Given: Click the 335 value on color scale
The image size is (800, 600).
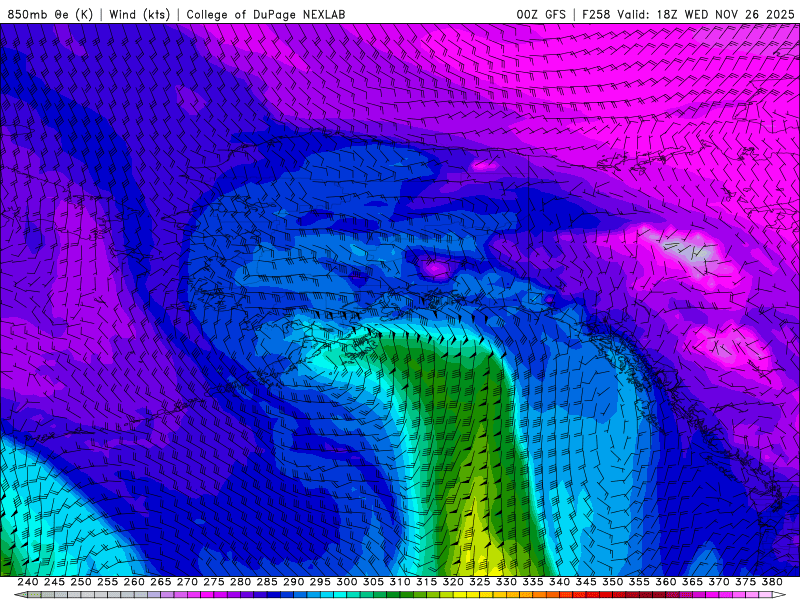Looking at the screenshot, I should (532, 582).
